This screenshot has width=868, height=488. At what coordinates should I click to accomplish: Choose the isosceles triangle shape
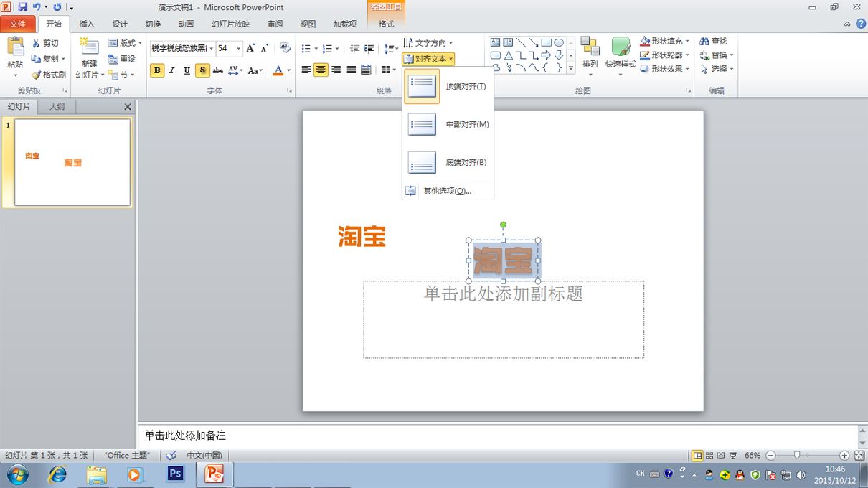509,55
